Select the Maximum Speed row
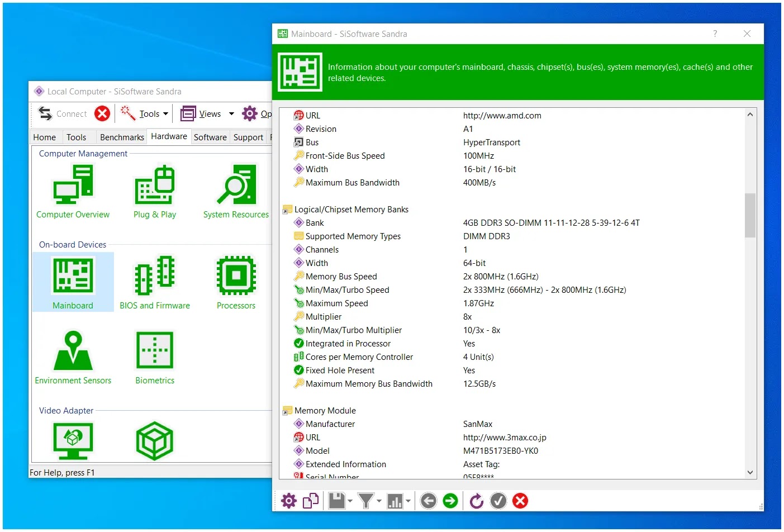 pyautogui.click(x=512, y=303)
